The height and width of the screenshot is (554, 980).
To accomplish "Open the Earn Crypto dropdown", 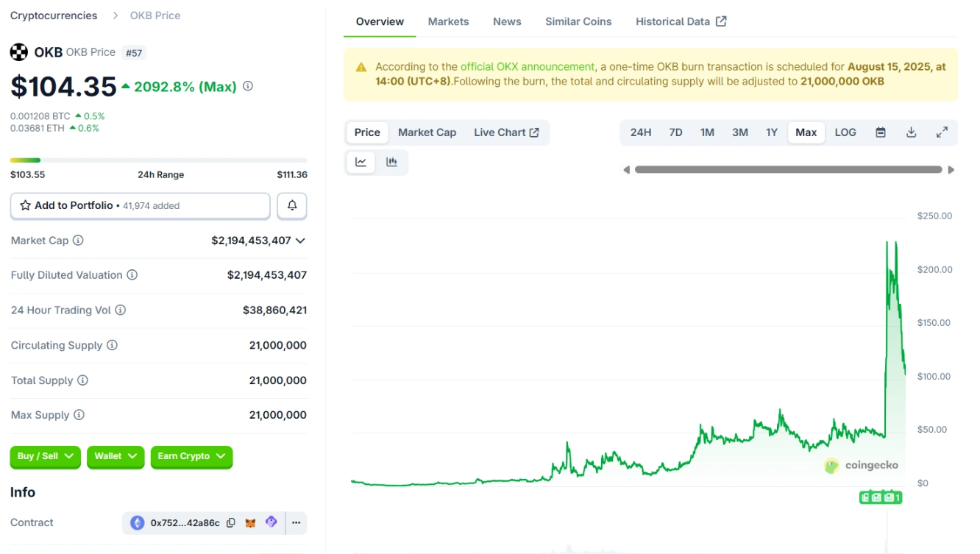I will coord(191,457).
